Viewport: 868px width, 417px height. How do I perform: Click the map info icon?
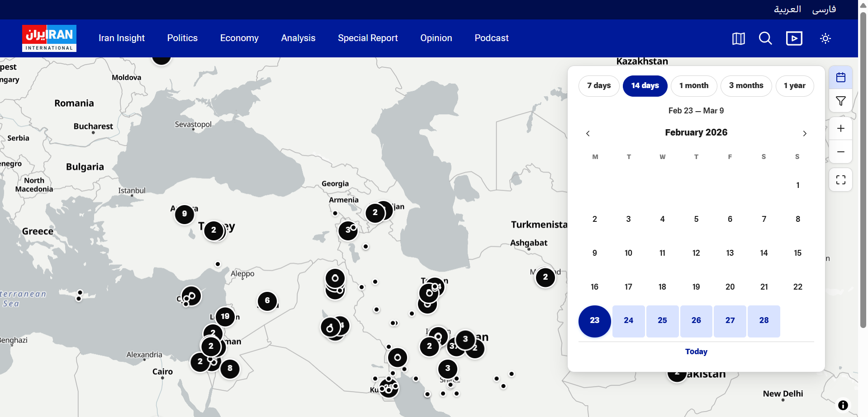[843, 405]
